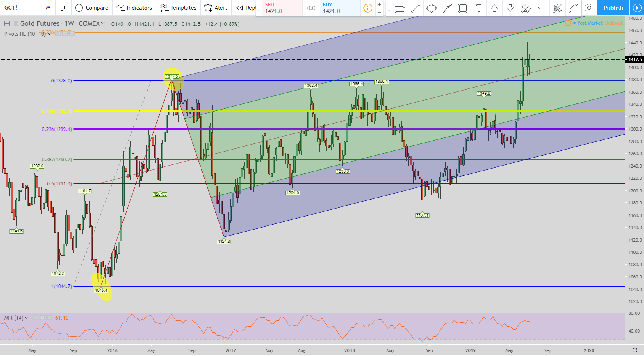Click the SELL 1421.0 button
The height and width of the screenshot is (356, 644).
(282, 8)
